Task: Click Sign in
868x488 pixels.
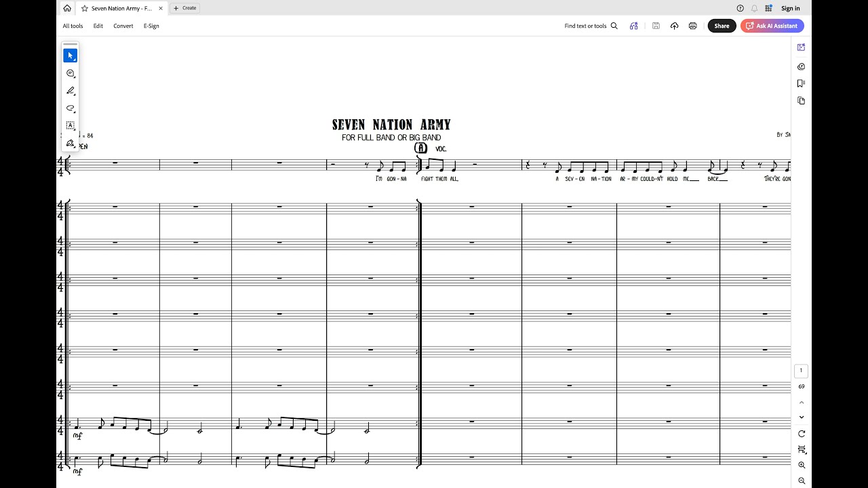Action: (791, 8)
